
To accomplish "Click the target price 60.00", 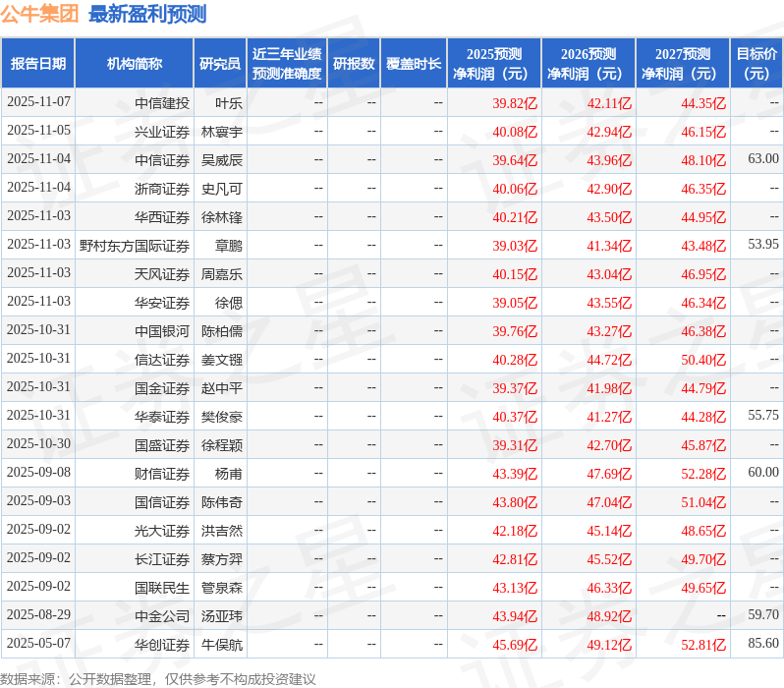I will pos(763,473).
